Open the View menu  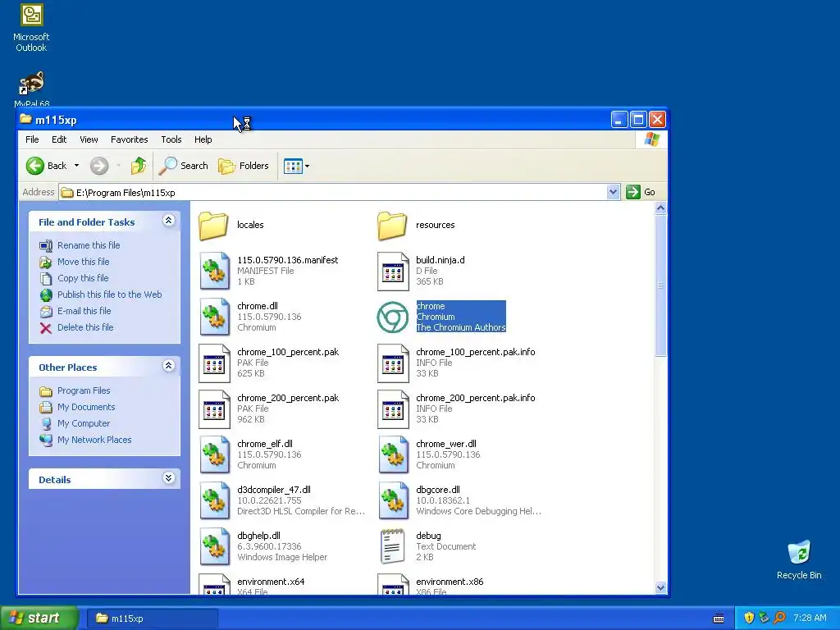point(89,139)
